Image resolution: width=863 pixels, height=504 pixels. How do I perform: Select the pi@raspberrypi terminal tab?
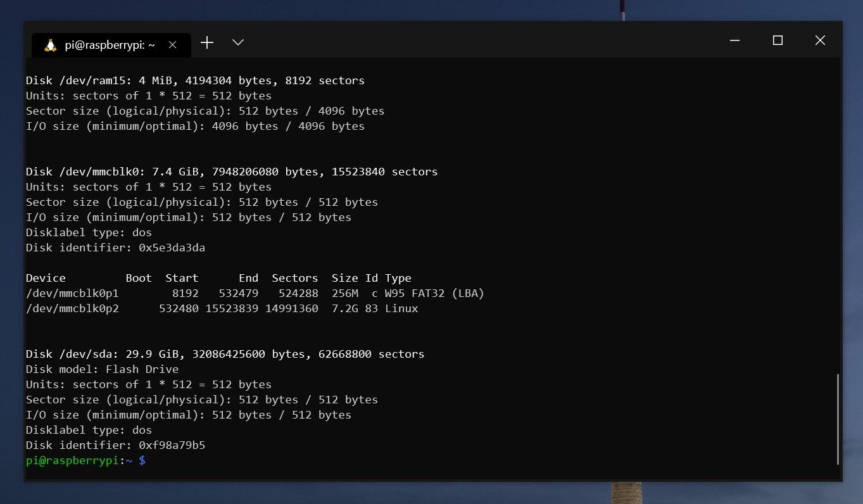[111, 45]
